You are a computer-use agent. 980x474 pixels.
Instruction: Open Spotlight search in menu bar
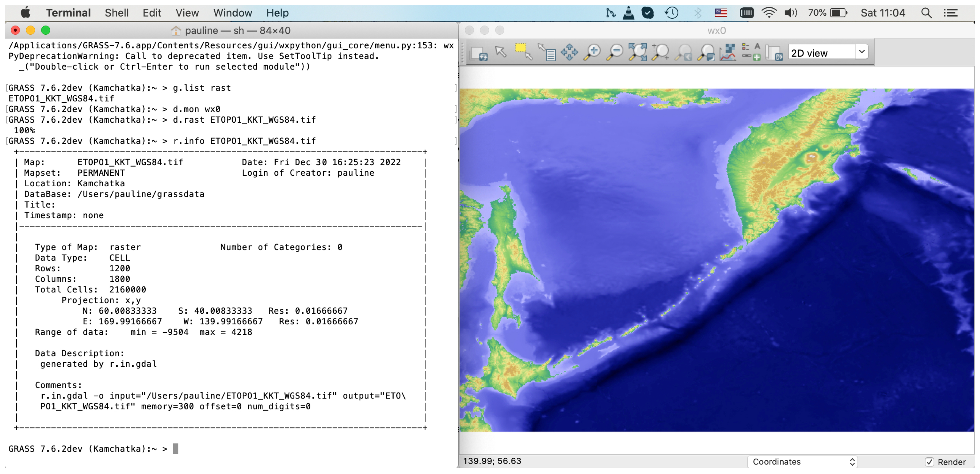pyautogui.click(x=926, y=13)
